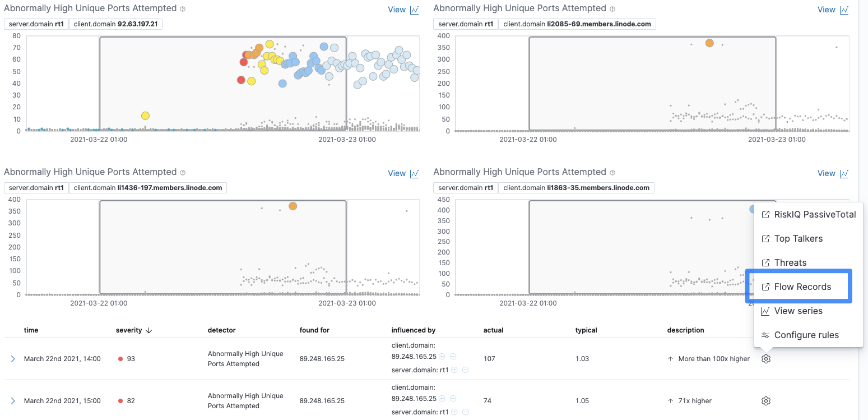Expand the March 22nd 15:00 anomaly row
Image resolution: width=868 pixels, height=420 pixels.
pyautogui.click(x=13, y=400)
